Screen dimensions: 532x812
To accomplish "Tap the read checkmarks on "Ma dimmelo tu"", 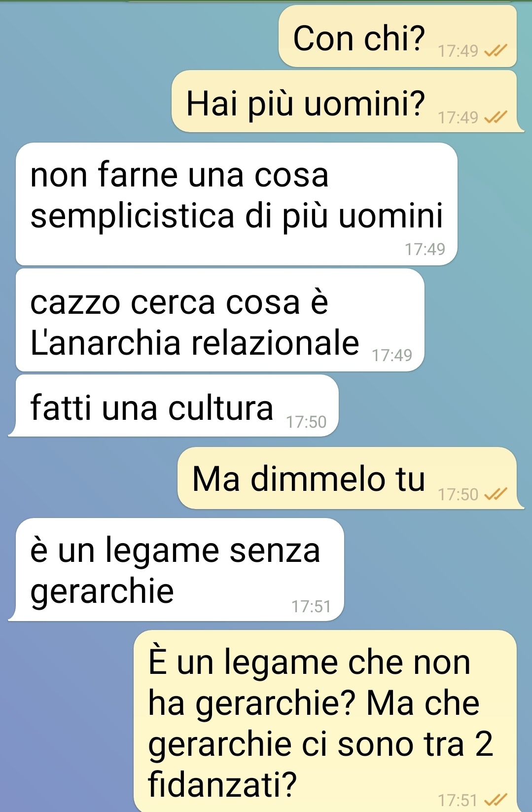I will pos(496,494).
